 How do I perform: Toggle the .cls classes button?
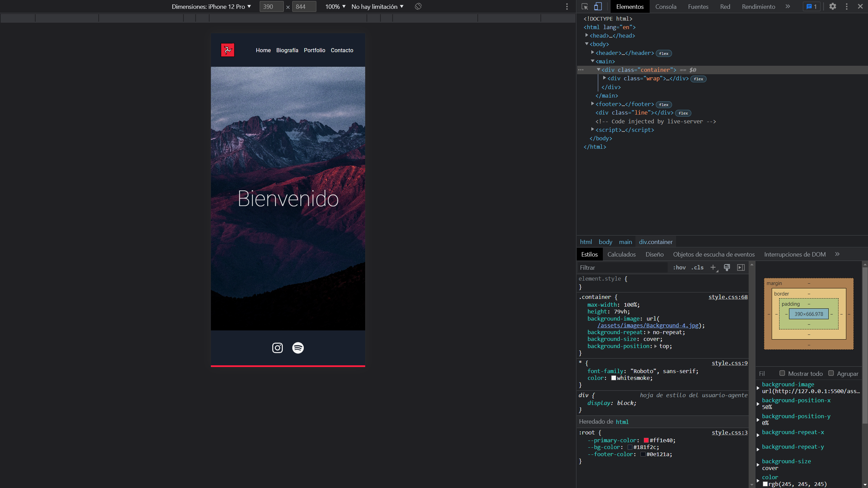pyautogui.click(x=697, y=267)
